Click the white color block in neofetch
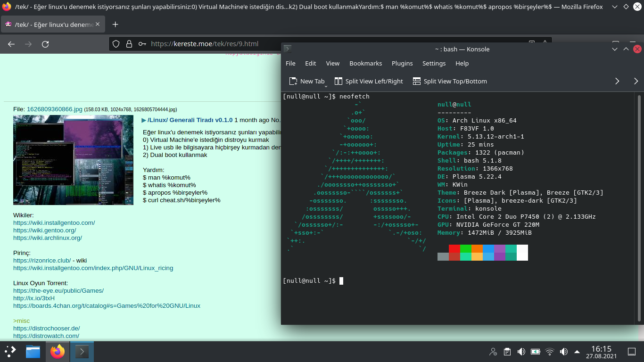 (x=522, y=253)
